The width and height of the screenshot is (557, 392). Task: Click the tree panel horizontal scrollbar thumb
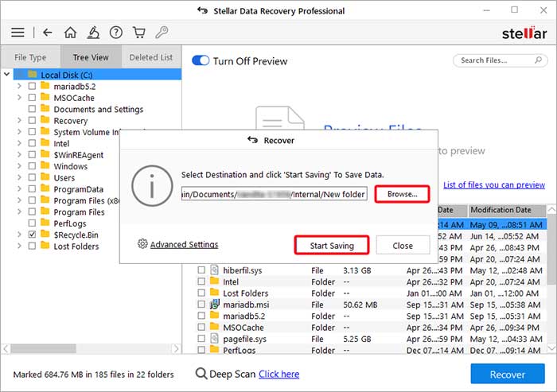coord(43,349)
